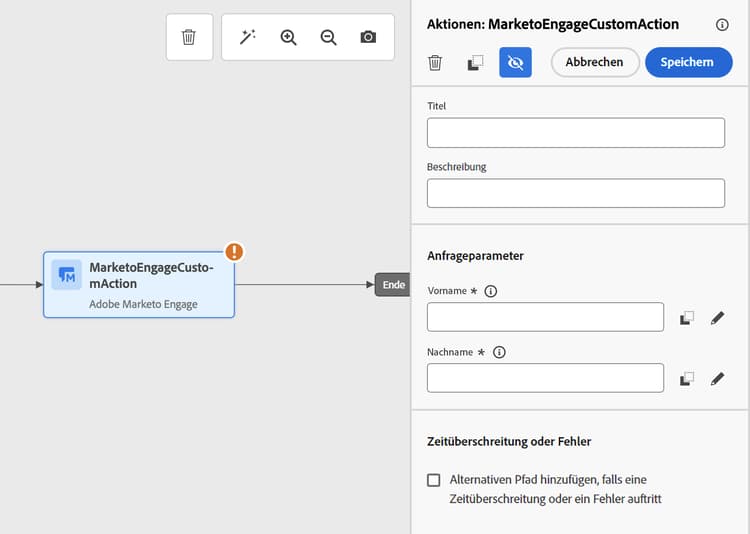Edit Vorname expression with pencil icon
This screenshot has width=750, height=534.
(717, 318)
